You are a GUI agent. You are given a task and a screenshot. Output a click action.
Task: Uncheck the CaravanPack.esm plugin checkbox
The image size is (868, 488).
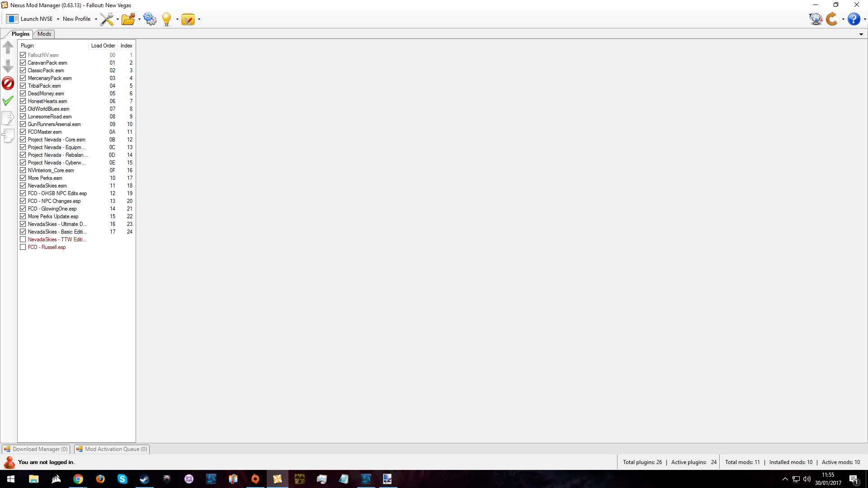pyautogui.click(x=23, y=63)
